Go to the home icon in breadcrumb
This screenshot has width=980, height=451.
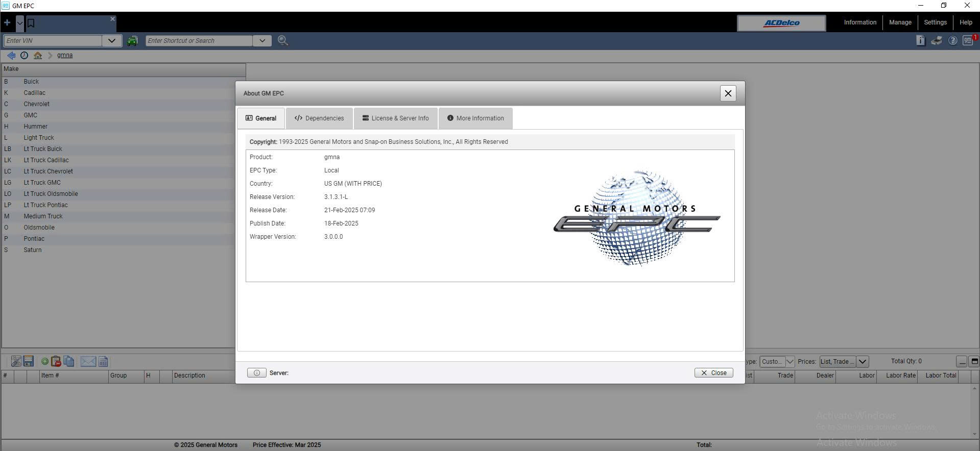pos(38,55)
